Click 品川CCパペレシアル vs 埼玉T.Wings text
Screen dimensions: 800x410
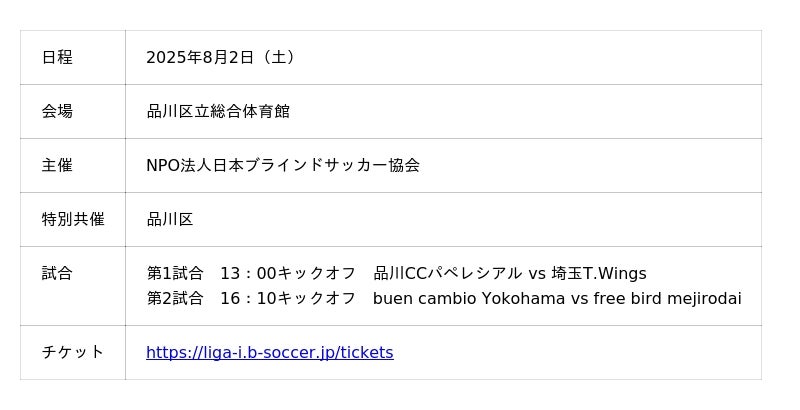pyautogui.click(x=510, y=273)
